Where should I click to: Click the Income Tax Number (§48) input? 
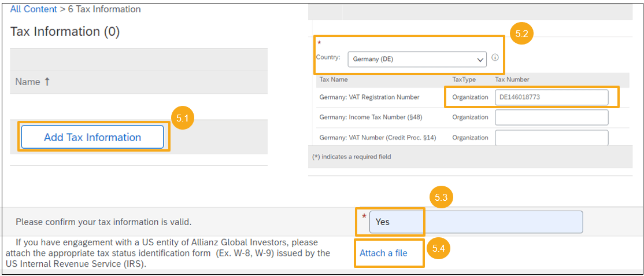point(552,117)
